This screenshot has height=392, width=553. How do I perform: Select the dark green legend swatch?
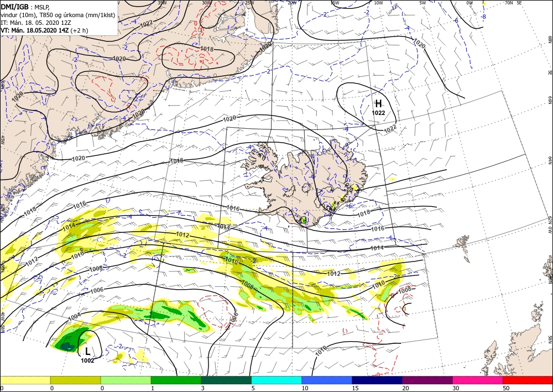[x=226, y=380]
